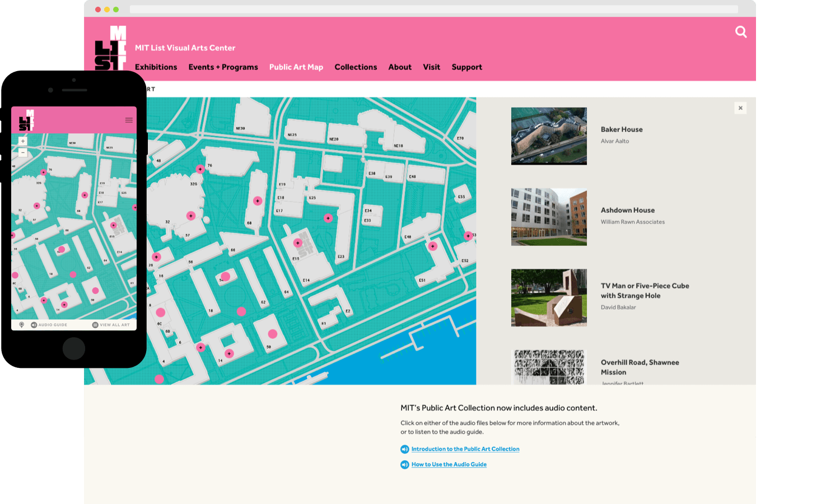Click speaker icon beside How to Use Audio Guide
Screen dimensions: 840x504
[405, 465]
